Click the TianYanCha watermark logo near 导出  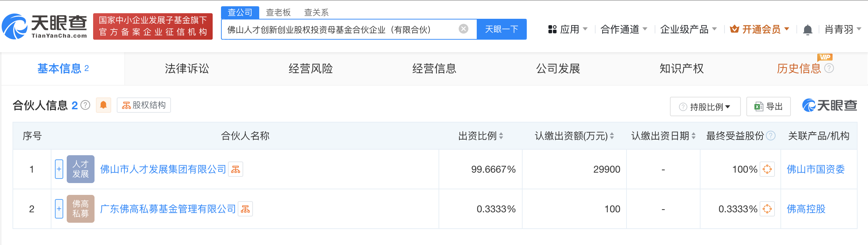coord(830,105)
